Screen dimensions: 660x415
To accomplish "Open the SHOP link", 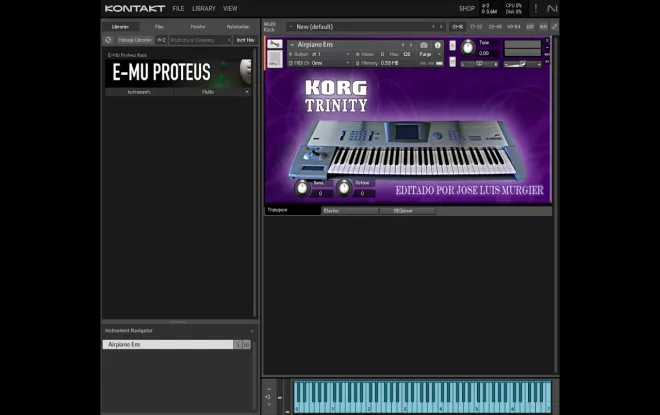I will click(x=467, y=8).
